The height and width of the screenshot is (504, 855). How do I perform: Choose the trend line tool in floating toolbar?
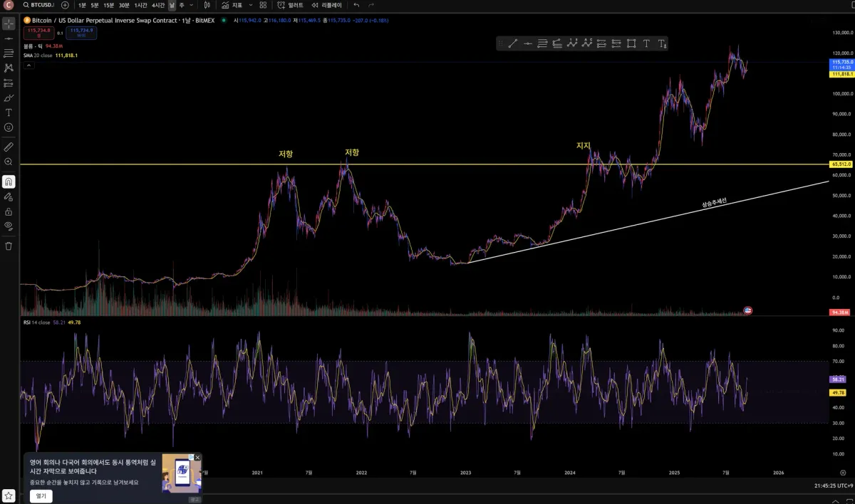tap(512, 43)
